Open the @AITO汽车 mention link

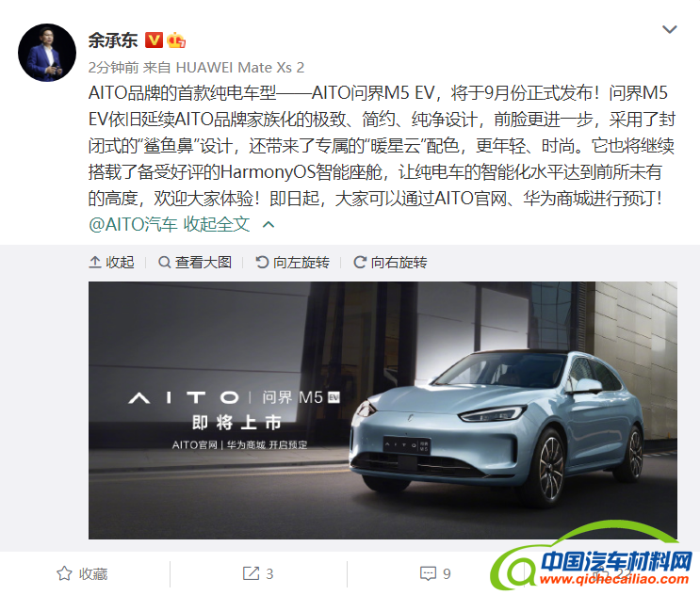pos(133,224)
